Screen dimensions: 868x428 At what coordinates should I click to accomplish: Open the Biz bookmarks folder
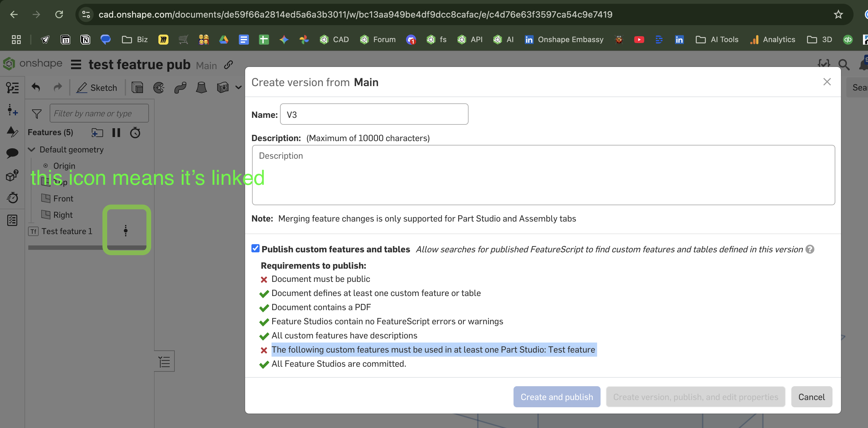coord(135,39)
